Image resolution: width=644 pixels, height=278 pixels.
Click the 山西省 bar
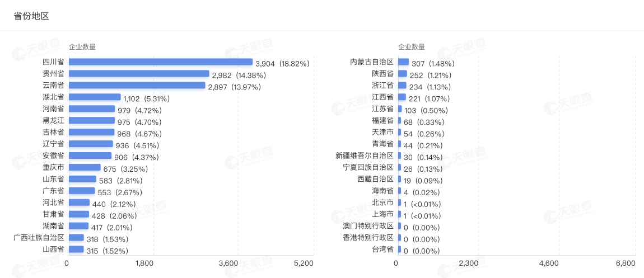pos(75,249)
